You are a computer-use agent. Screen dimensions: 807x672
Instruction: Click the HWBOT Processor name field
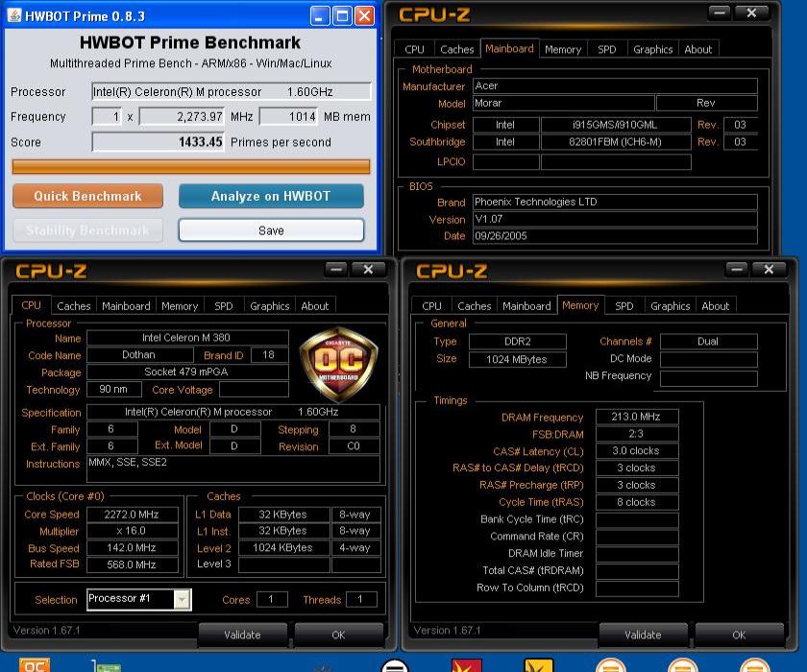tap(232, 91)
